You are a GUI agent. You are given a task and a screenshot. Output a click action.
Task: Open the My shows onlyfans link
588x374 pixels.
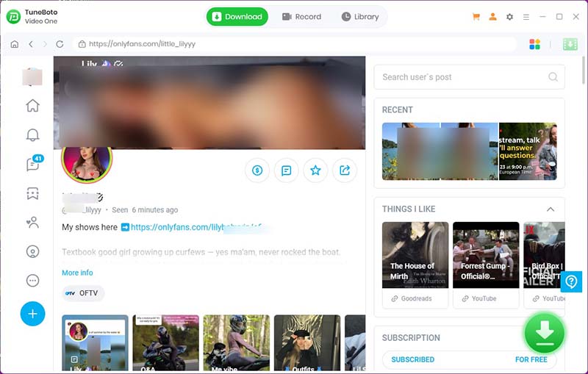tap(195, 227)
